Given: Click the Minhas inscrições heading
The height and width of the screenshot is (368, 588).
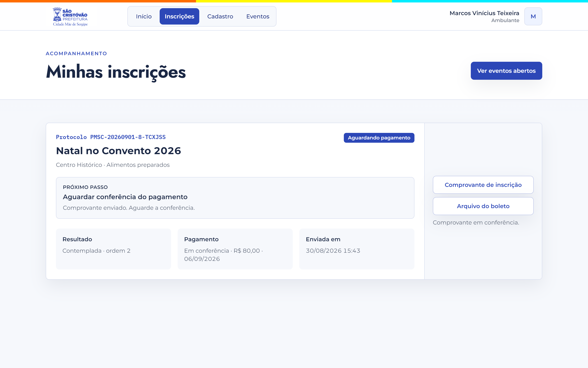Looking at the screenshot, I should [x=116, y=72].
